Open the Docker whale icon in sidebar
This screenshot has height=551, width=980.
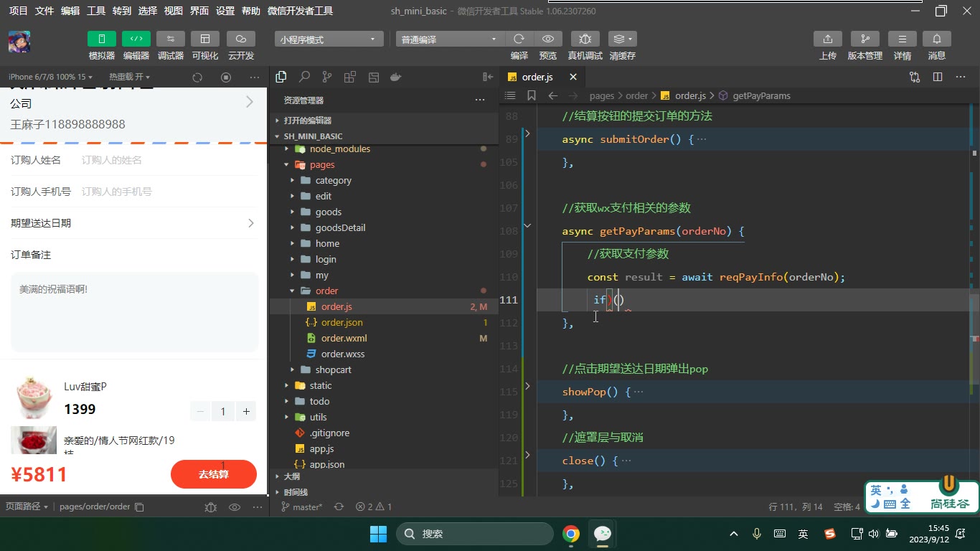pos(395,77)
